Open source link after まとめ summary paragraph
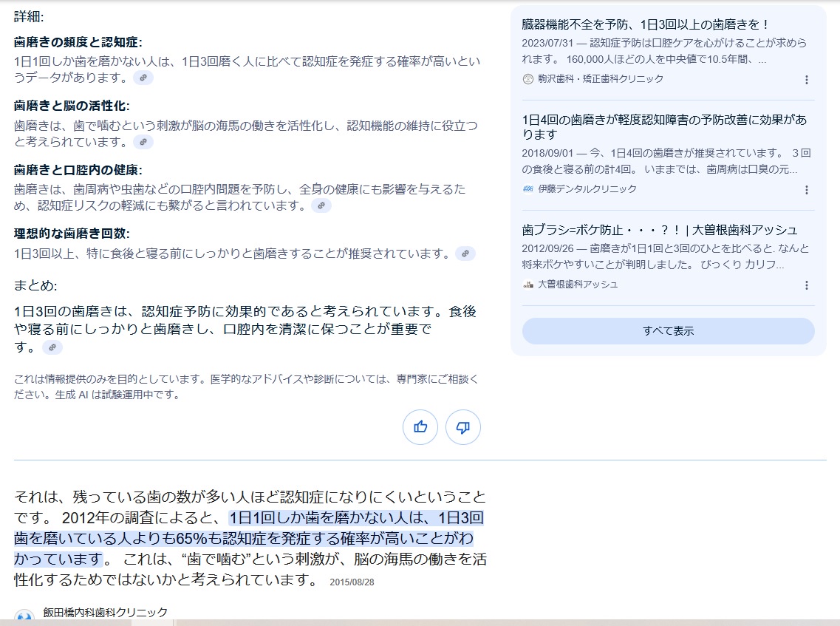840x626 pixels. click(x=52, y=347)
